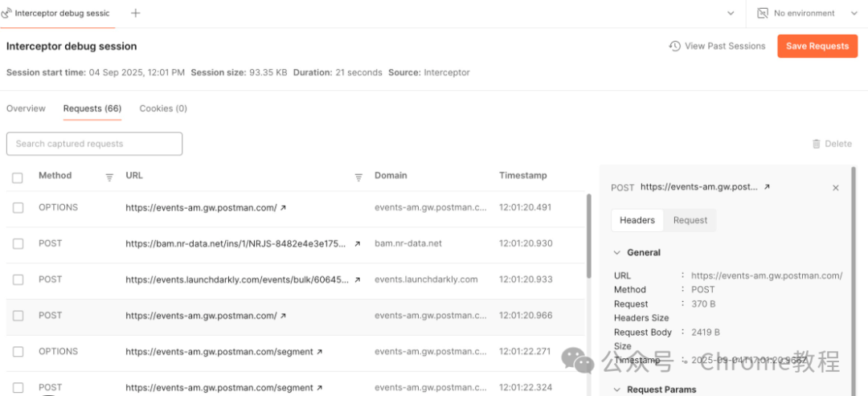
Task: Click Save Requests button
Action: [817, 46]
